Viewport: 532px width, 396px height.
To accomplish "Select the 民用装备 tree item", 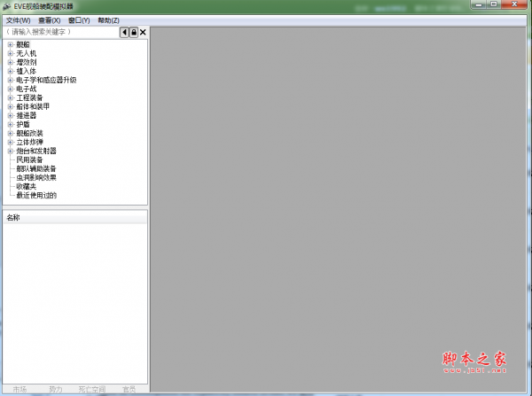I will point(29,159).
